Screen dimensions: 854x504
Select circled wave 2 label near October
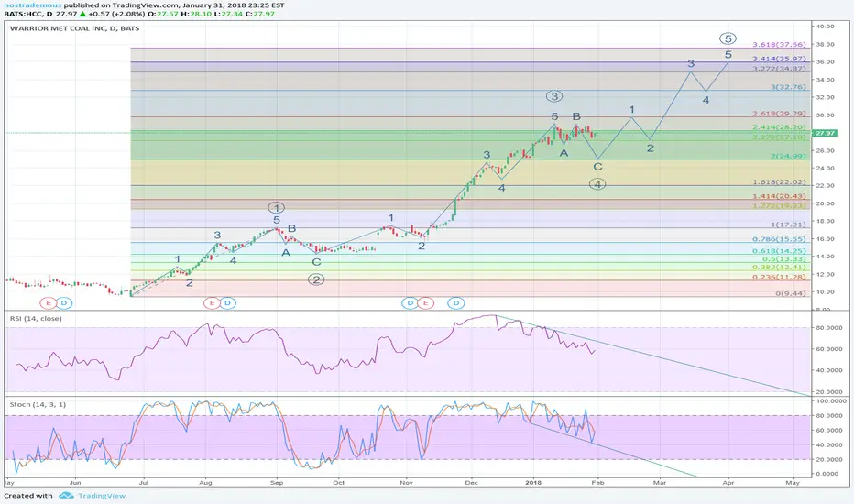[316, 279]
